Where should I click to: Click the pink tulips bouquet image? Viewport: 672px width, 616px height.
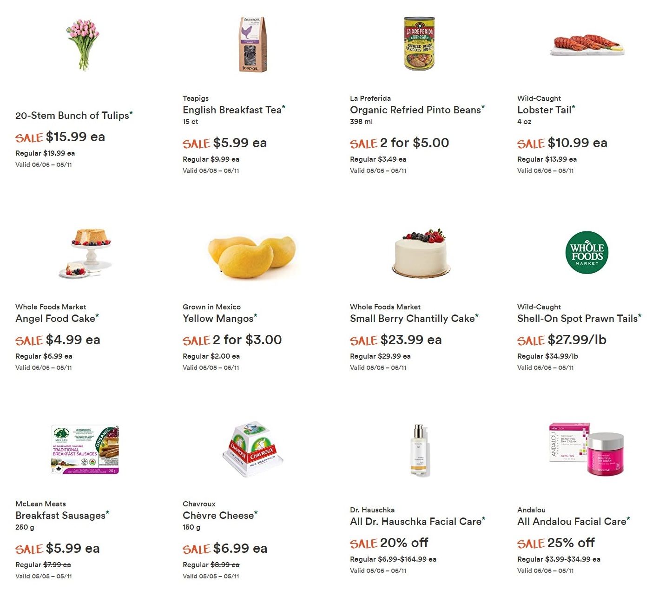click(84, 45)
